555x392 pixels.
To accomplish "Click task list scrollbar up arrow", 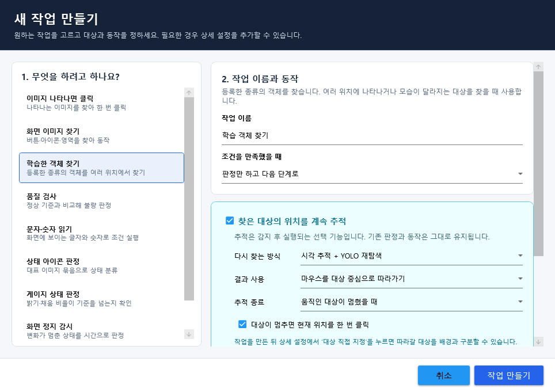I will [189, 92].
